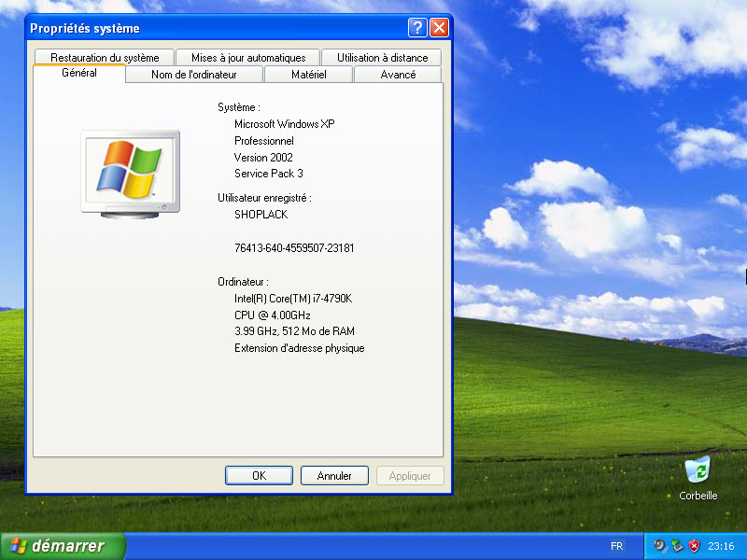Screen dimensions: 747x560
Task: Click the question mark help button
Action: (x=417, y=28)
